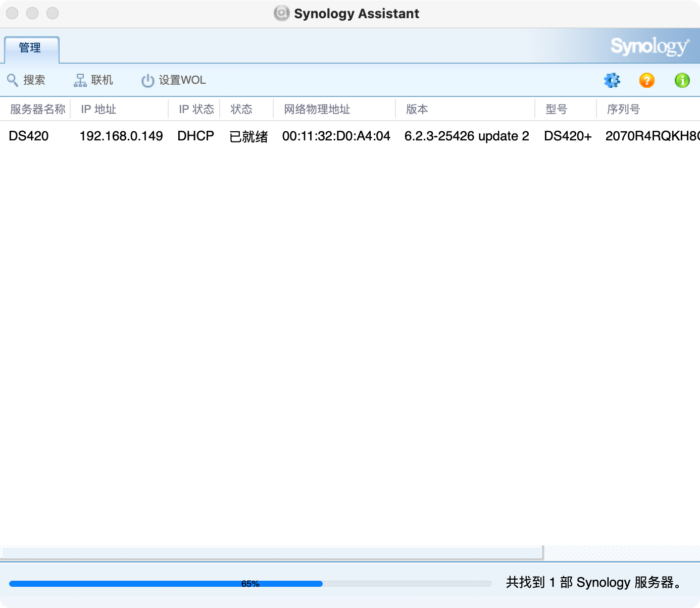Sort by the 网络物理地址 column header

[x=335, y=109]
